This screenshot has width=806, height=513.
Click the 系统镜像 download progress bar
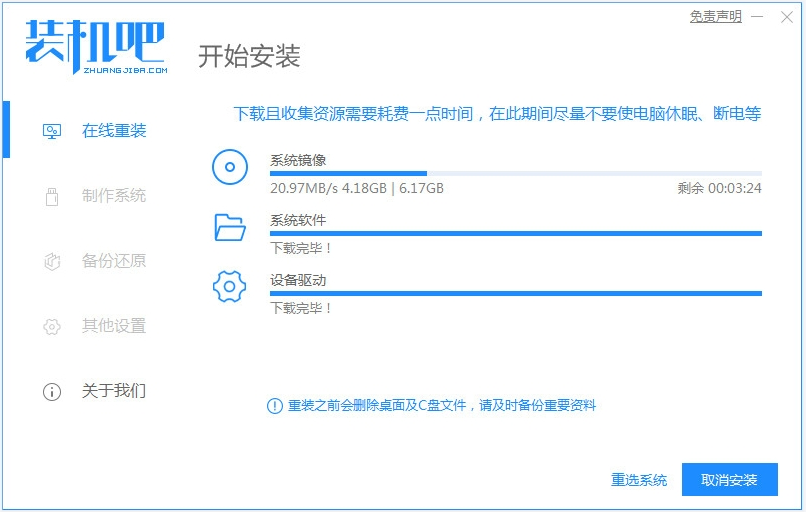pyautogui.click(x=515, y=174)
